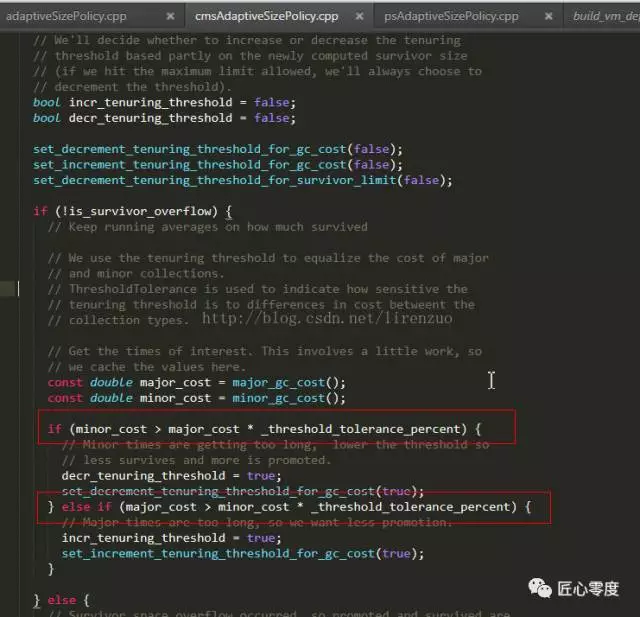Close the cmsAdaptiveSizePolicy.cpp tab
This screenshot has width=640, height=617.
[x=359, y=16]
